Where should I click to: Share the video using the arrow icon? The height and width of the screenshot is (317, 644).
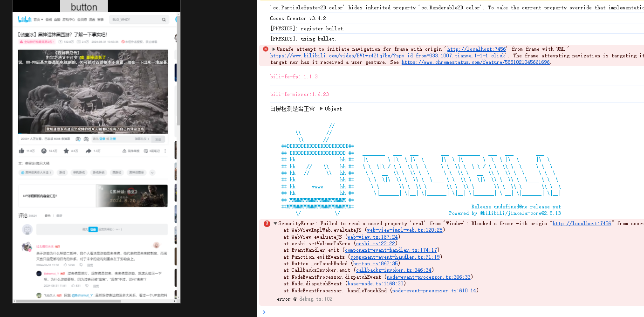tap(89, 151)
